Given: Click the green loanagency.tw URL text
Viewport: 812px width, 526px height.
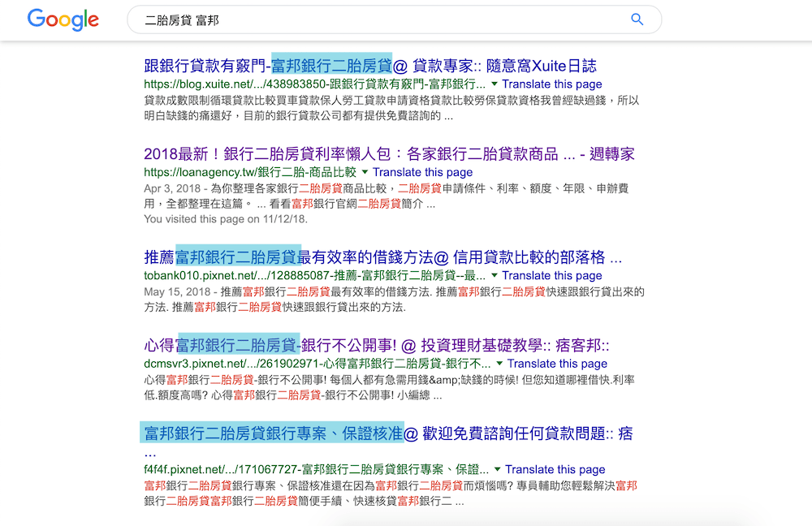Looking at the screenshot, I should pyautogui.click(x=250, y=172).
